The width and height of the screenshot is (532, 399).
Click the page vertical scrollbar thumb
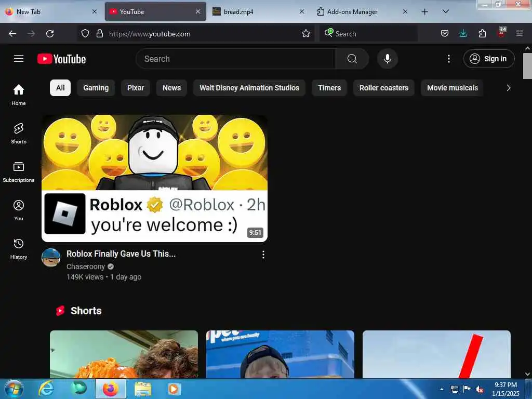tap(527, 66)
